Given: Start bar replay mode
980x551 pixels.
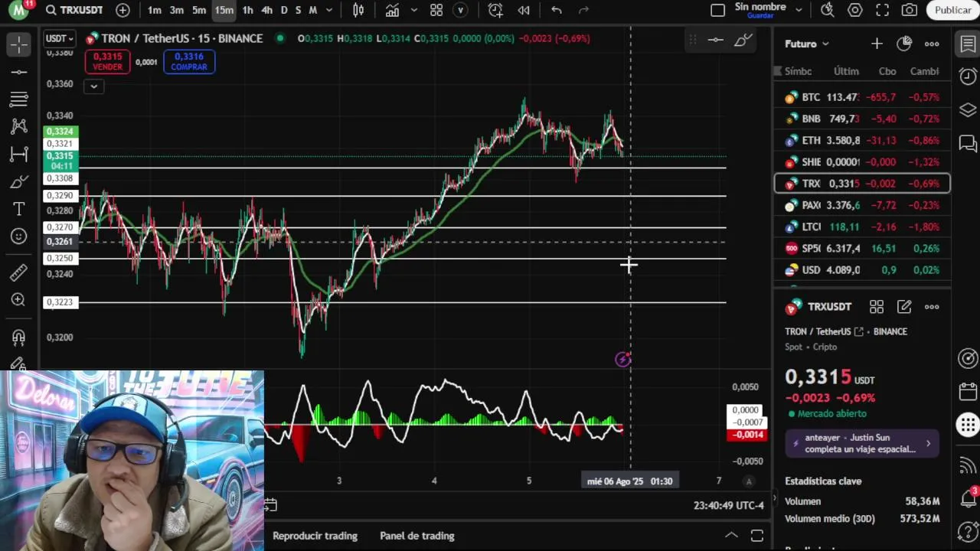Looking at the screenshot, I should pos(524,10).
